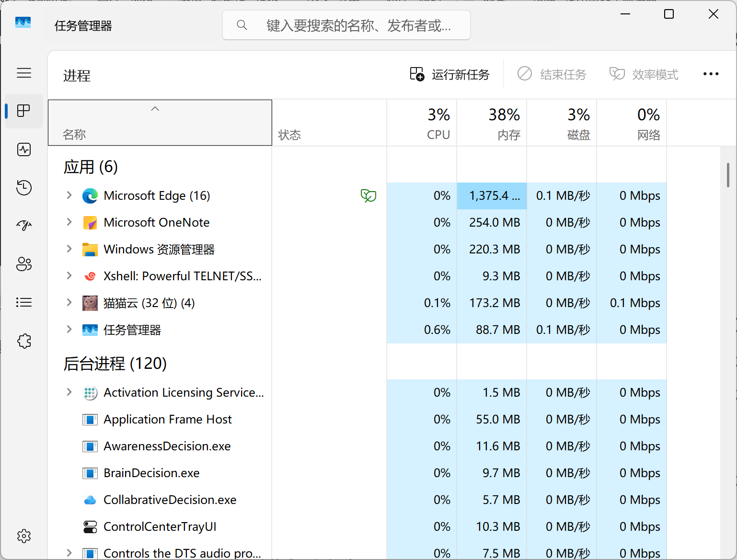Focus the search box for names or publishers

[x=346, y=25]
